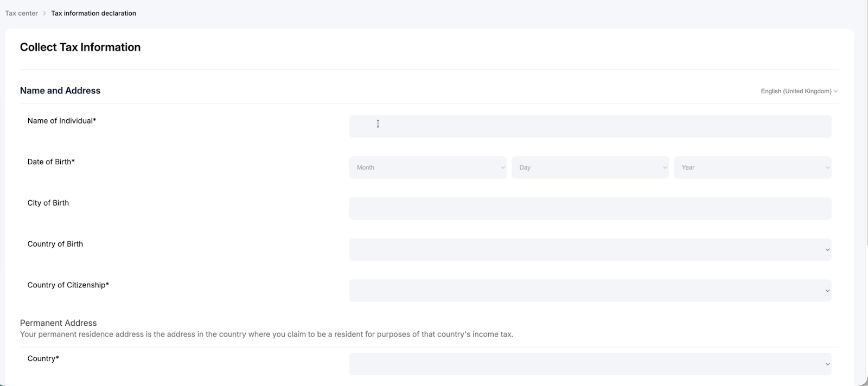Image resolution: width=868 pixels, height=386 pixels.
Task: Click the Tax center breadcrumb link
Action: [x=22, y=13]
